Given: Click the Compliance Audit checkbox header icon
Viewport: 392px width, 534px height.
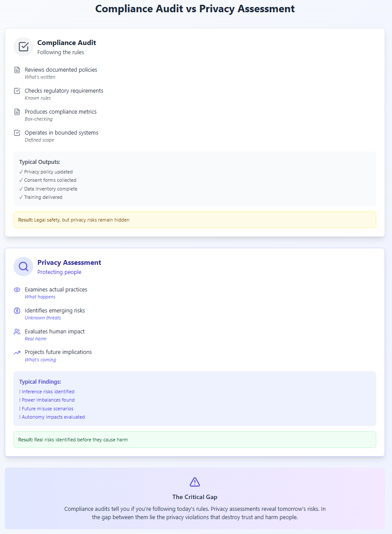Looking at the screenshot, I should click(24, 47).
